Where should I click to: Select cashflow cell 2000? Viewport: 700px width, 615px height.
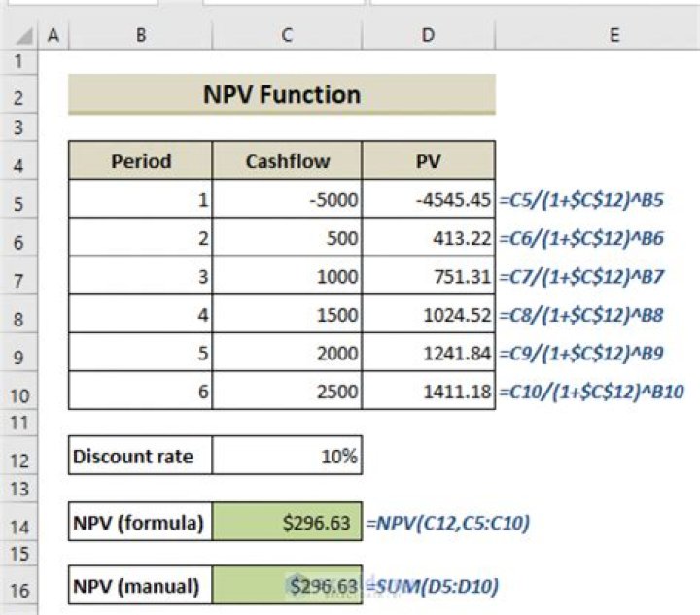(x=287, y=353)
